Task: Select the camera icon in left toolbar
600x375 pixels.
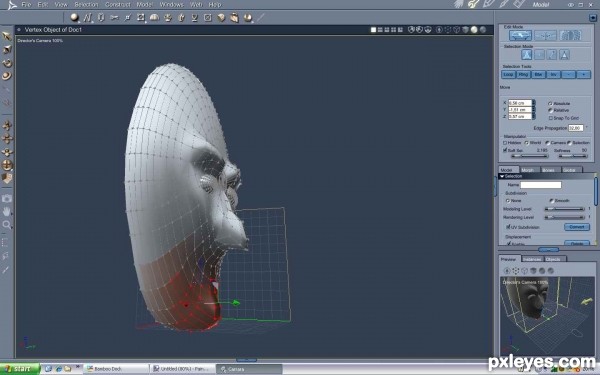Action: pos(7,198)
